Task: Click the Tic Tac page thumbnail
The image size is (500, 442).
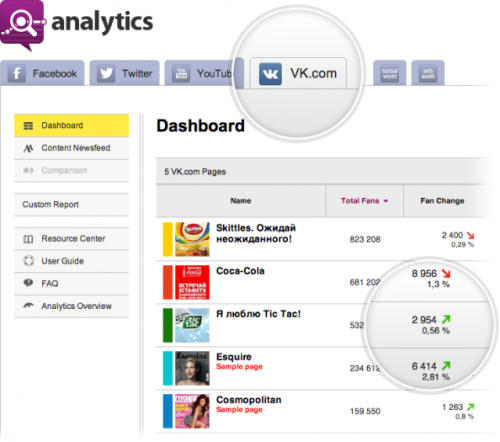Action: pyautogui.click(x=192, y=325)
